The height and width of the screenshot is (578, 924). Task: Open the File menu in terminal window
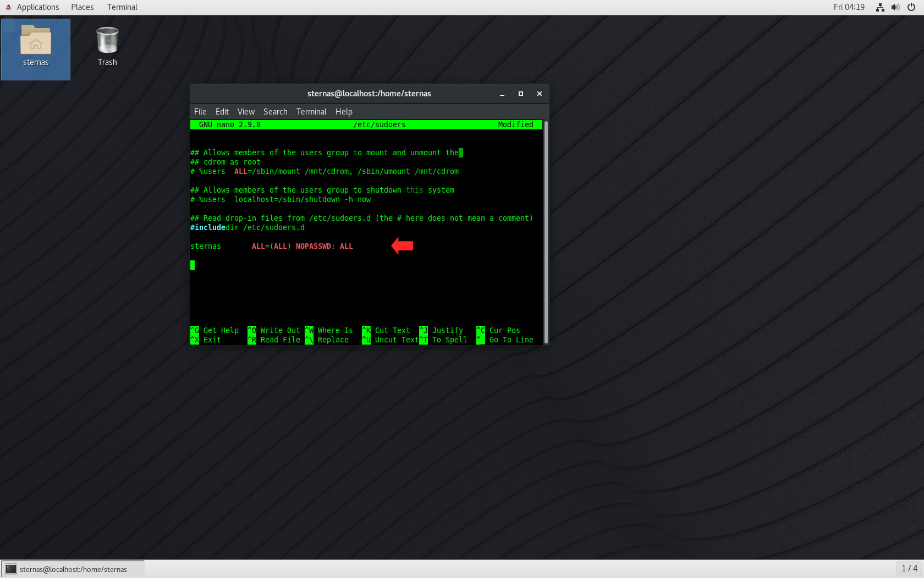200,112
